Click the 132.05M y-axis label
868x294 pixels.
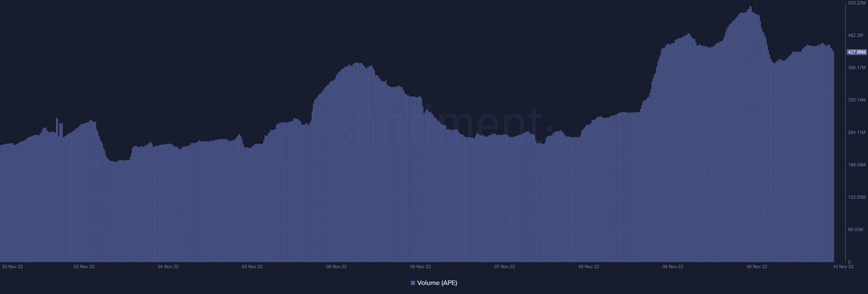(856, 197)
